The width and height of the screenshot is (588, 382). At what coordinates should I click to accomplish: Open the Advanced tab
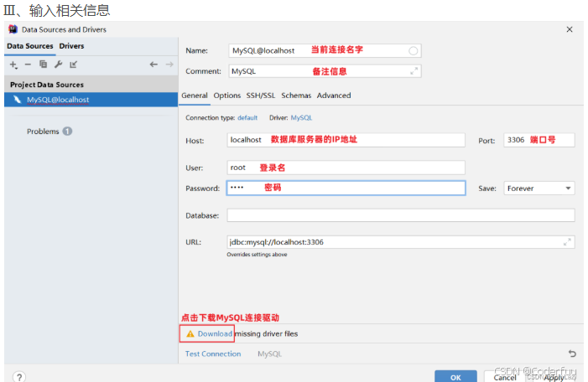coord(334,95)
